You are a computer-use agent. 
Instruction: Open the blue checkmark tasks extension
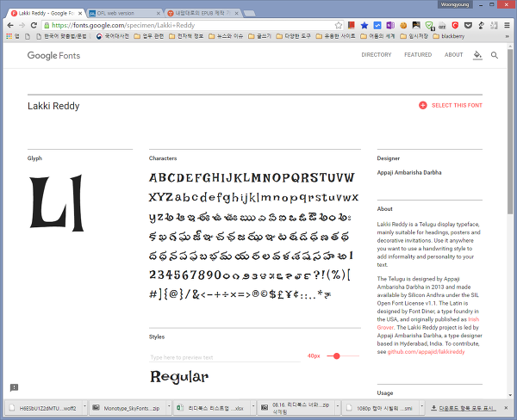(x=377, y=25)
